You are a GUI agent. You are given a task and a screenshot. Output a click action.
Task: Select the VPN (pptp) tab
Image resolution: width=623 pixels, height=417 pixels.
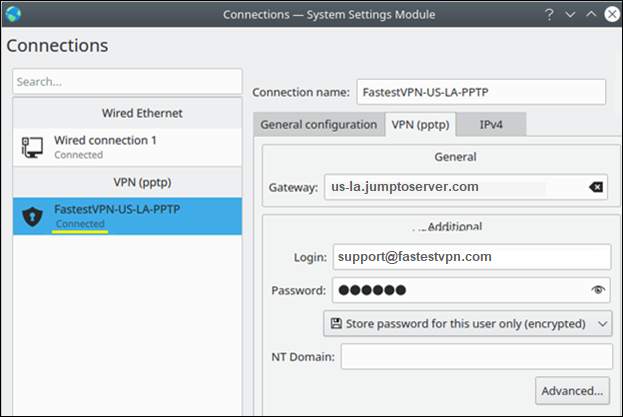(420, 125)
